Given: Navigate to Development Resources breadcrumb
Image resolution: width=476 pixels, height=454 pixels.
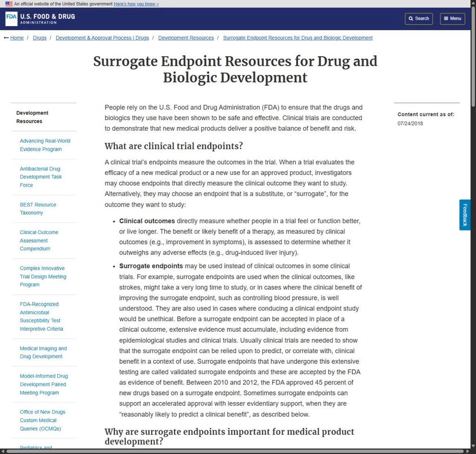Looking at the screenshot, I should pos(186,38).
